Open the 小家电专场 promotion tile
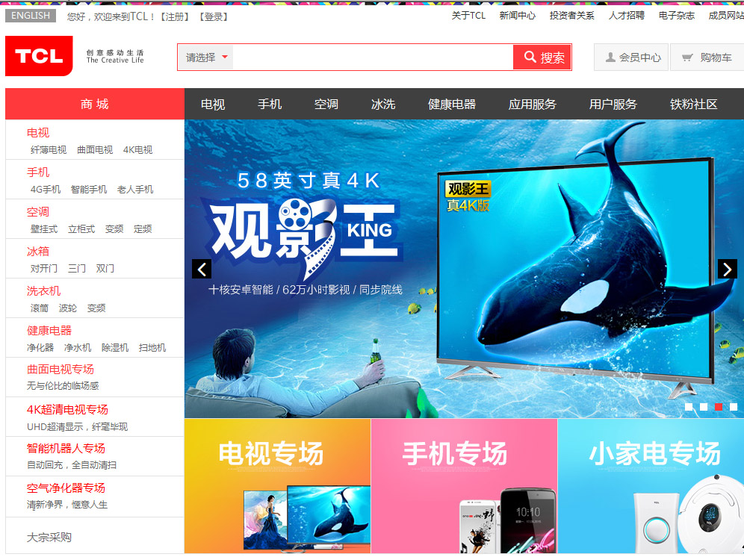 click(651, 486)
